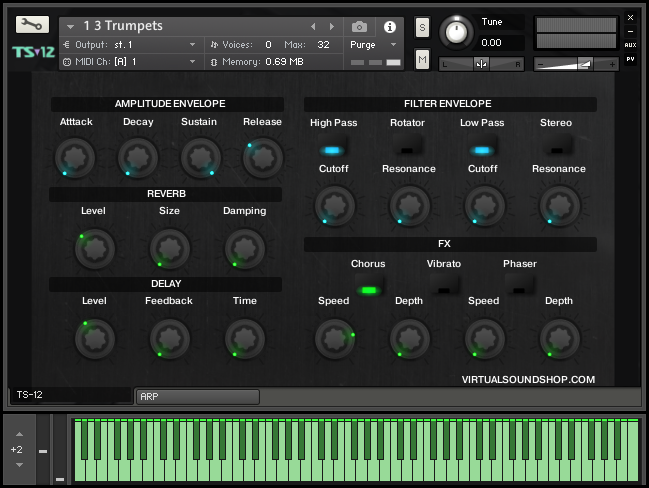Image resolution: width=649 pixels, height=488 pixels.
Task: Click the 1 3 Trumpets instrument name
Action: pyautogui.click(x=123, y=26)
